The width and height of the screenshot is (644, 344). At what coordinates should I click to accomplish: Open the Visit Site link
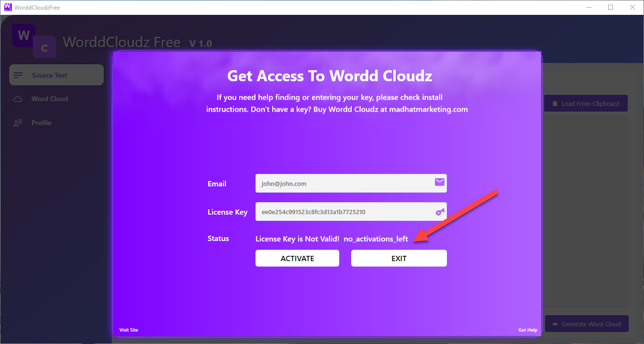129,330
